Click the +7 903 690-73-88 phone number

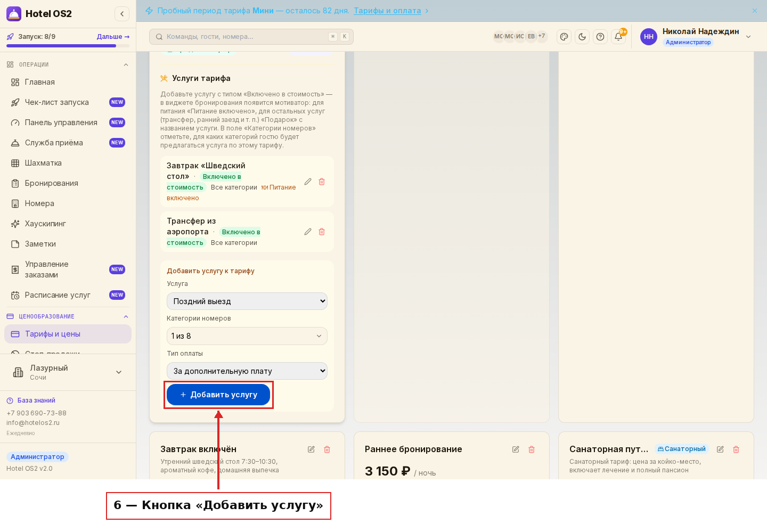36,413
